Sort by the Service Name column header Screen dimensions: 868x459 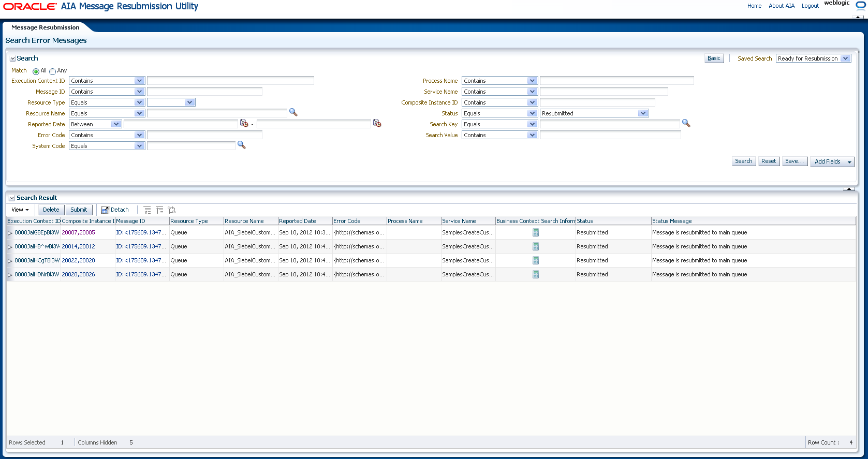click(468, 221)
